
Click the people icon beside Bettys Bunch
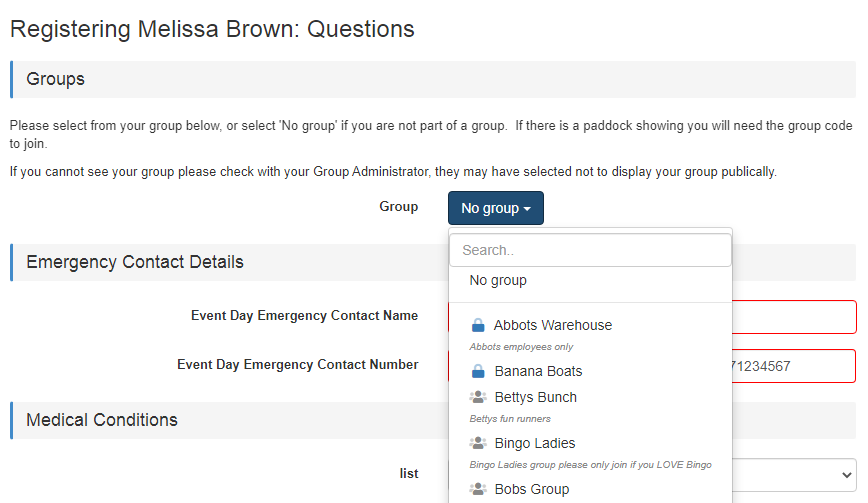pos(478,397)
